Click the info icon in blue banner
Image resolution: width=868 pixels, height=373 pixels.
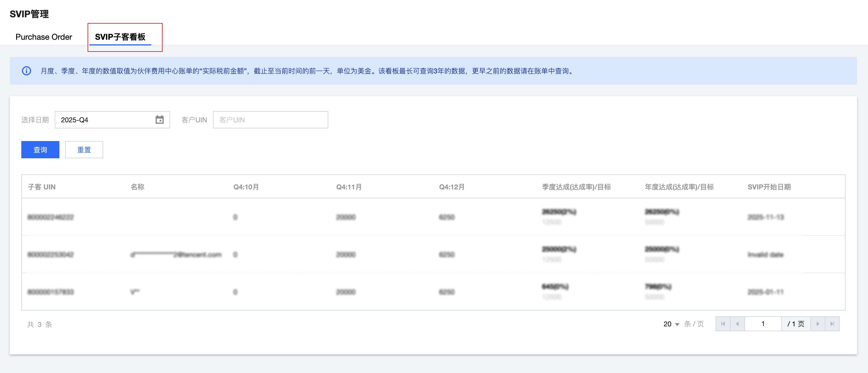pyautogui.click(x=27, y=71)
